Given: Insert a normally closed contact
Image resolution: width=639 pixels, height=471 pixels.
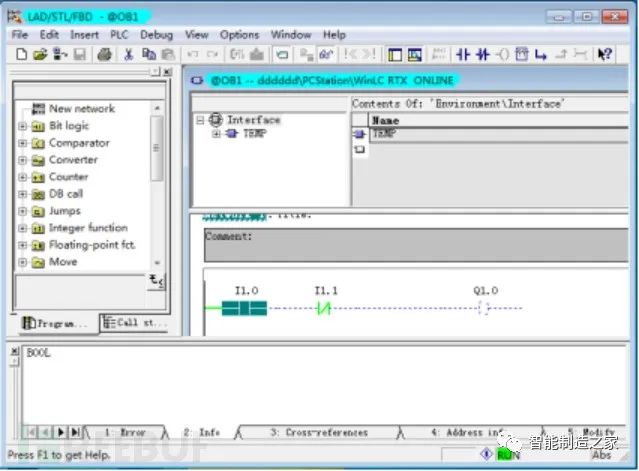Looking at the screenshot, I should click(483, 54).
